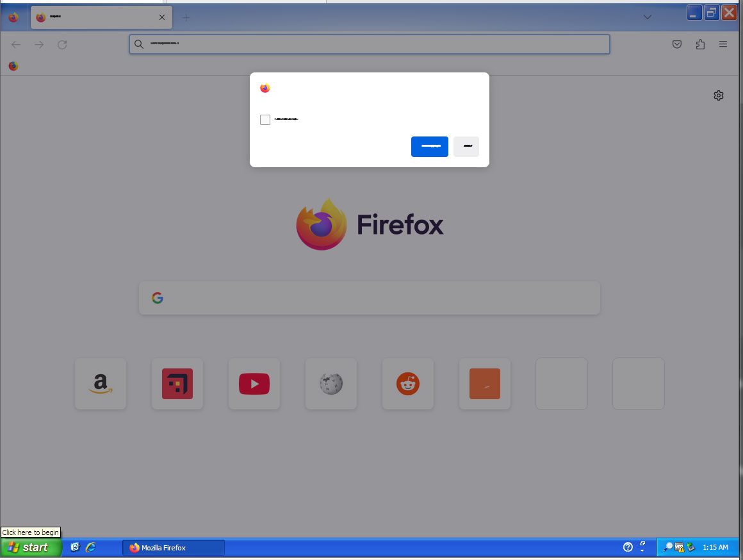Image resolution: width=743 pixels, height=560 pixels.
Task: Launch Internet Explorer from quick launch
Action: coord(90,548)
